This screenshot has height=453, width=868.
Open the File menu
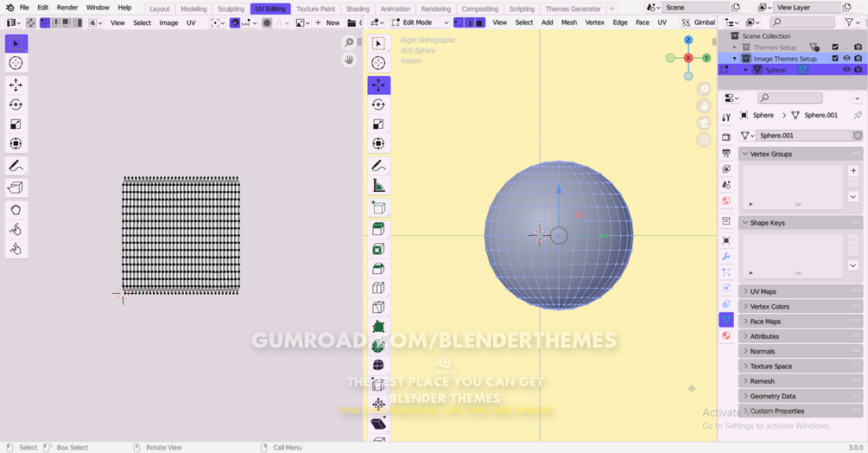tap(24, 8)
